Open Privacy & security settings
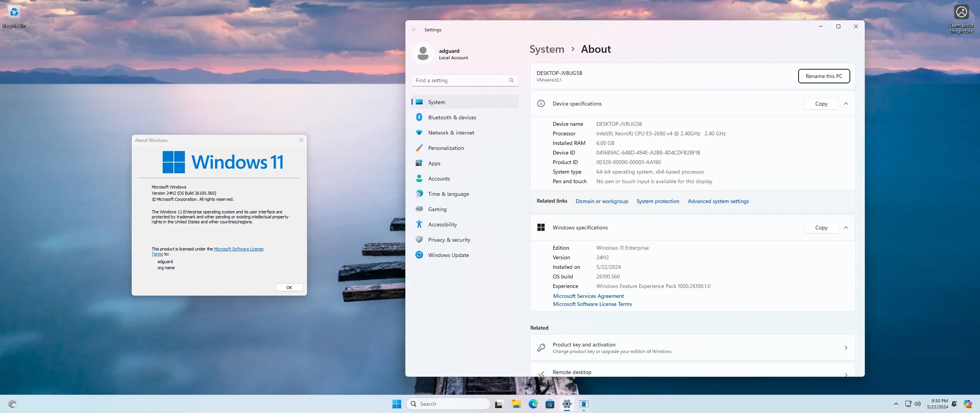 click(x=449, y=239)
